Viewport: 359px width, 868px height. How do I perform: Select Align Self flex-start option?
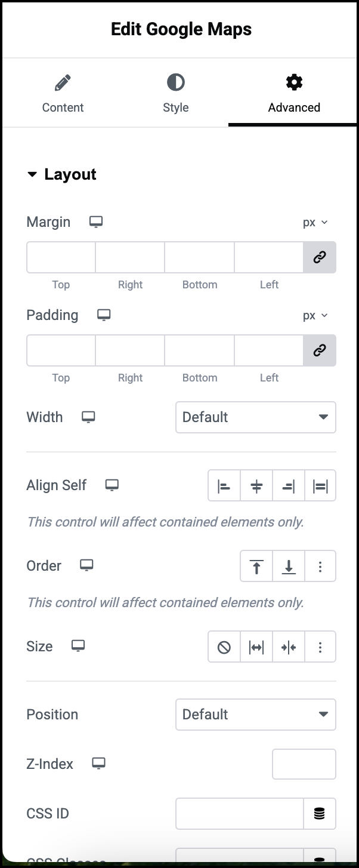pyautogui.click(x=224, y=485)
